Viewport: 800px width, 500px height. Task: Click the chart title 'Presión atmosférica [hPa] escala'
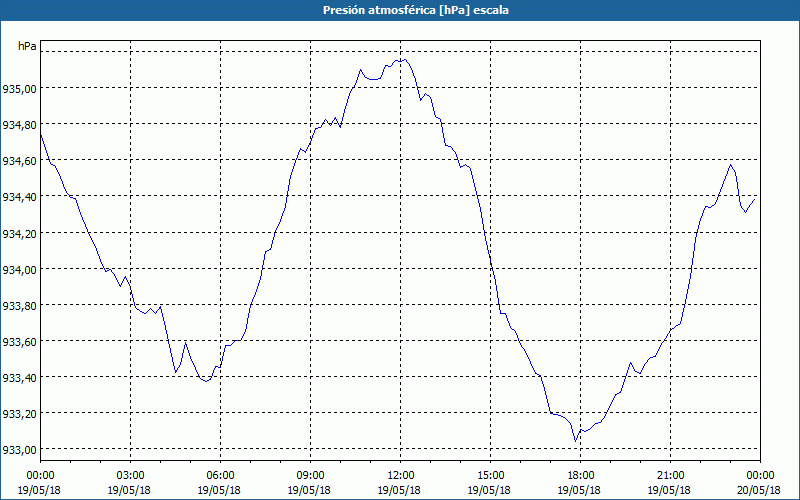click(x=415, y=10)
